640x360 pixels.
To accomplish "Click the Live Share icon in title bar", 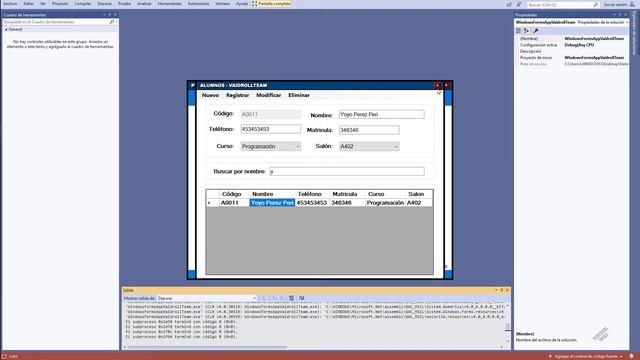I will tap(509, 4).
